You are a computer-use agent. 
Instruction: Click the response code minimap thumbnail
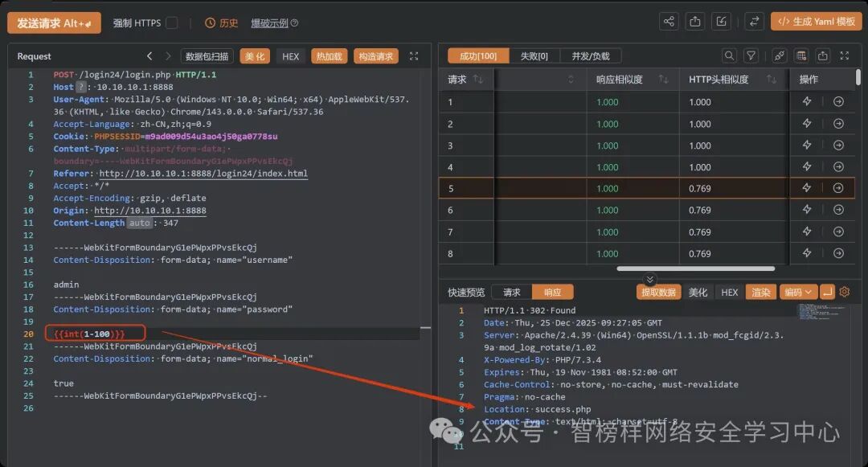tap(821, 311)
